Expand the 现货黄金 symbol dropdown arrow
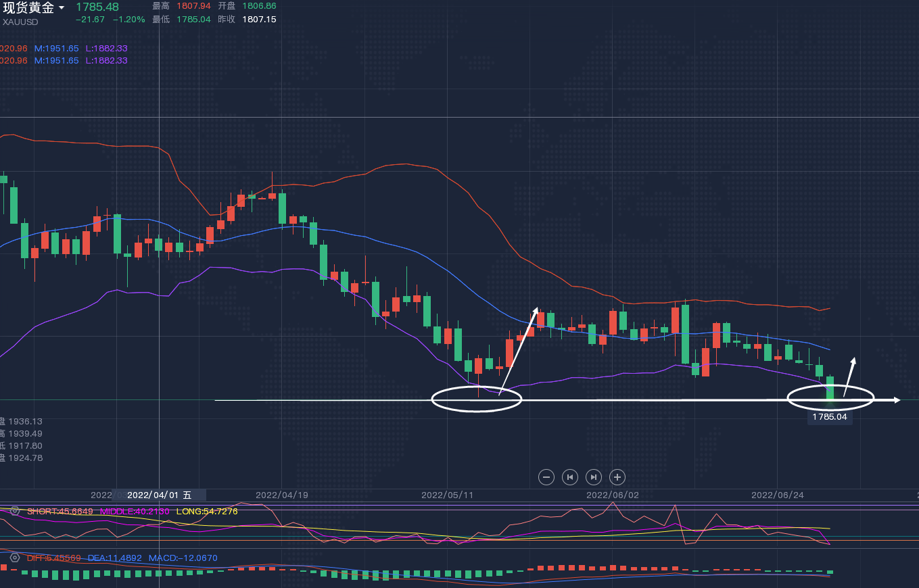Image resolution: width=919 pixels, height=588 pixels. 62,8
